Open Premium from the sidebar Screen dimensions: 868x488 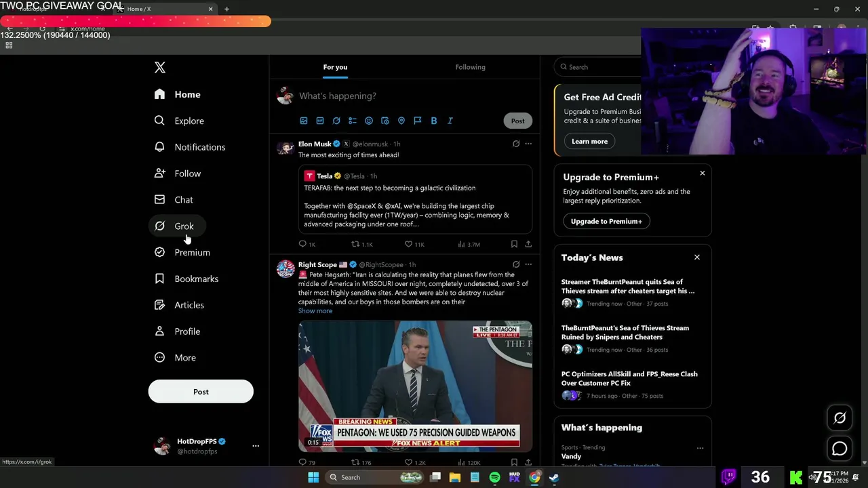point(182,252)
